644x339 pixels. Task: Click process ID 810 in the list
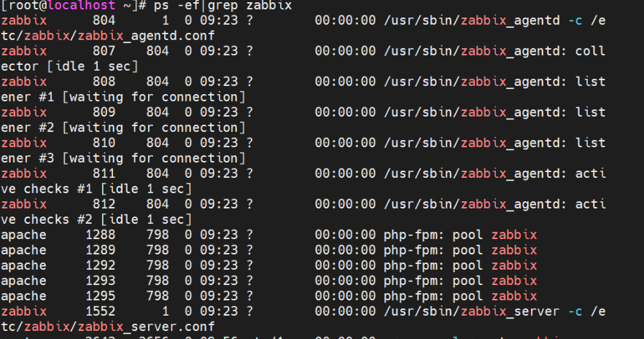click(105, 143)
